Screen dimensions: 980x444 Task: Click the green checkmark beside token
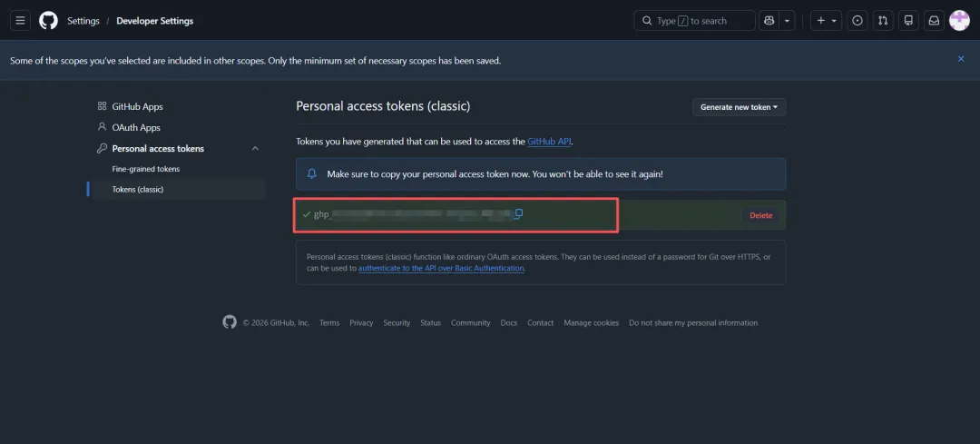[307, 214]
